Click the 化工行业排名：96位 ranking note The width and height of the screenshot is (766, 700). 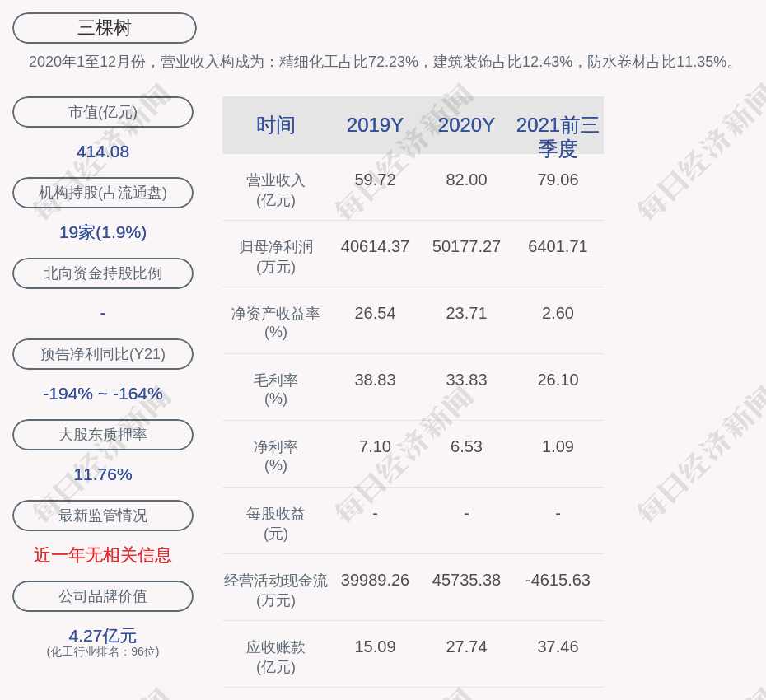tap(103, 651)
